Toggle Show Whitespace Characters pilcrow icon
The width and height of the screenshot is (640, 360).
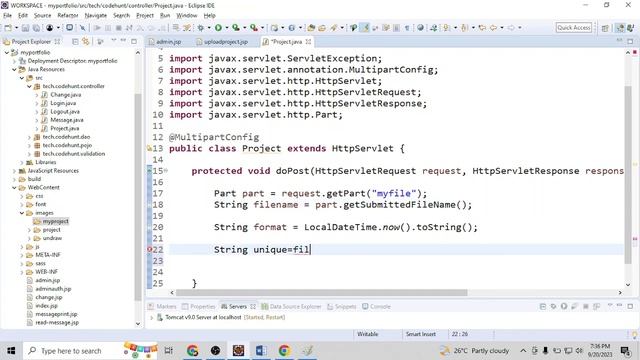pos(407,28)
